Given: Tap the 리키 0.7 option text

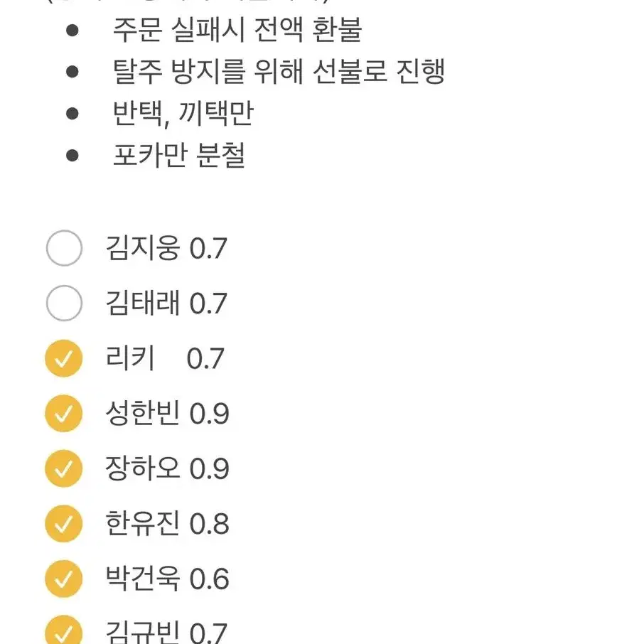Looking at the screenshot, I should pos(165,358).
